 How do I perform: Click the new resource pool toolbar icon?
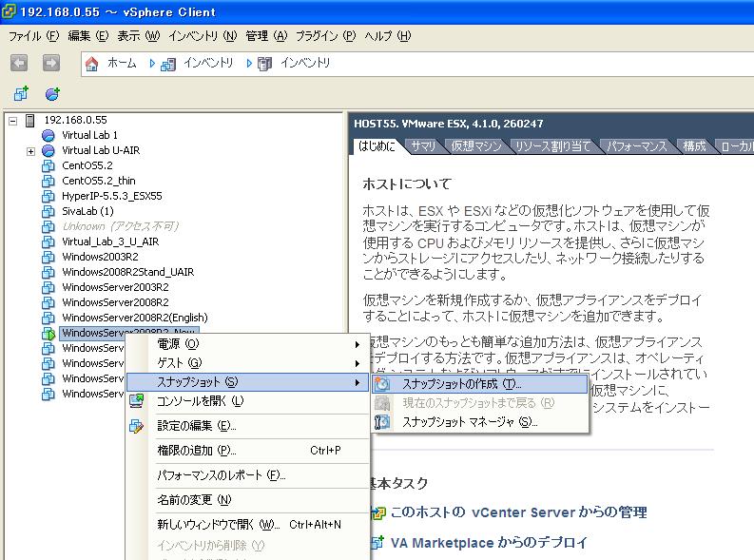click(x=52, y=94)
